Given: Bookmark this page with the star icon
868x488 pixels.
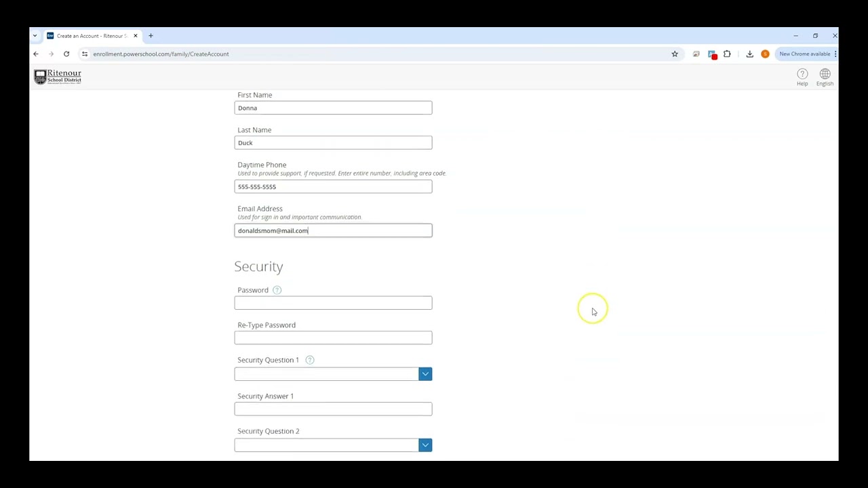Looking at the screenshot, I should point(675,54).
